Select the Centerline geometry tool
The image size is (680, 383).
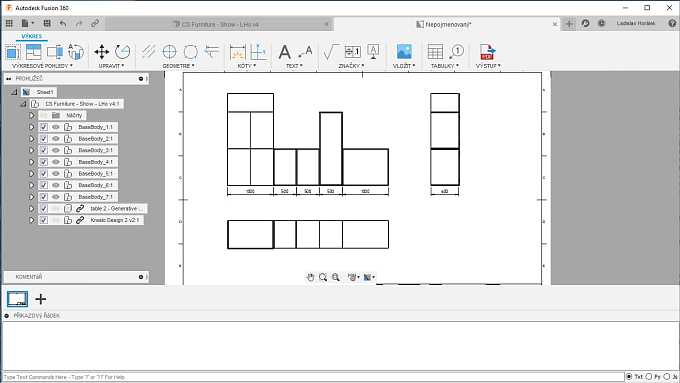[x=149, y=52]
